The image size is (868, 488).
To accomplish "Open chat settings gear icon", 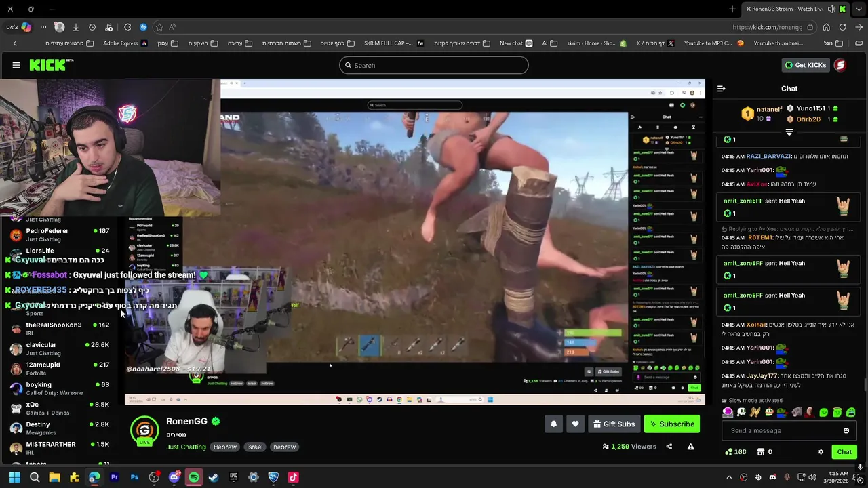I will tap(821, 452).
